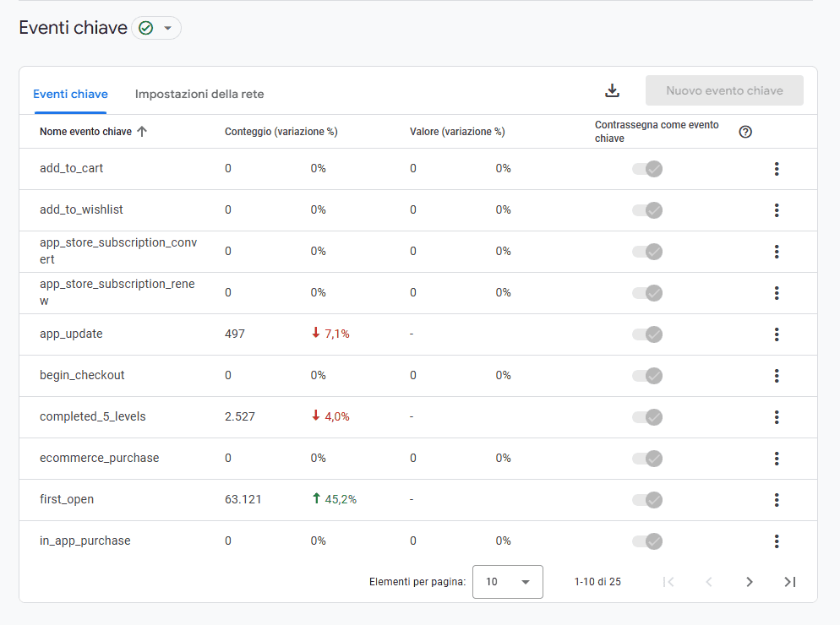Open more options for first_open

pos(777,500)
